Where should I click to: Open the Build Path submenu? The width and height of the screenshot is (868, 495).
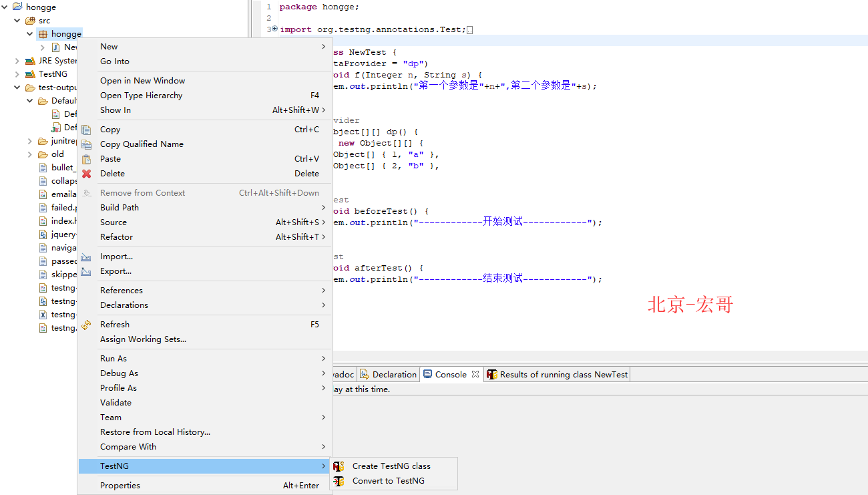pyautogui.click(x=204, y=208)
